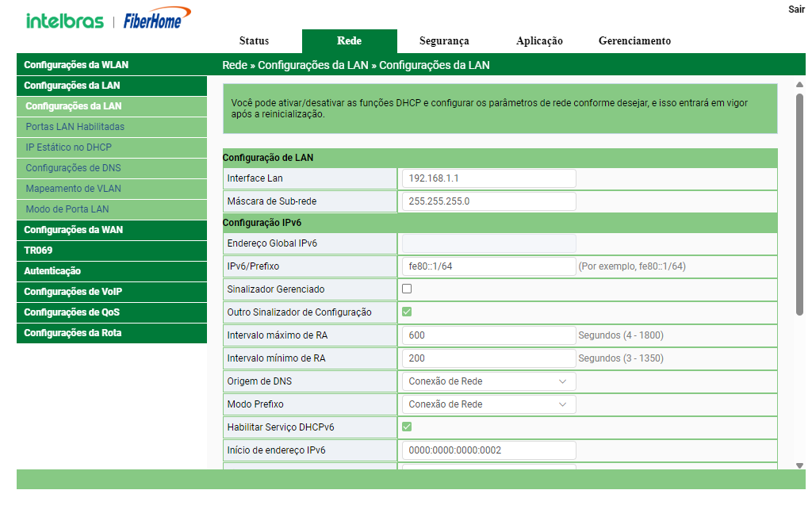The height and width of the screenshot is (513, 812).
Task: Edit Início de endereço IPv6 field
Action: tap(488, 450)
